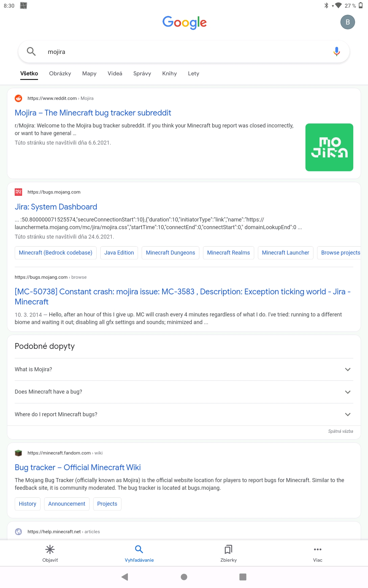The height and width of the screenshot is (588, 368).
Task: Open the account avatar labeled B
Action: 347,22
